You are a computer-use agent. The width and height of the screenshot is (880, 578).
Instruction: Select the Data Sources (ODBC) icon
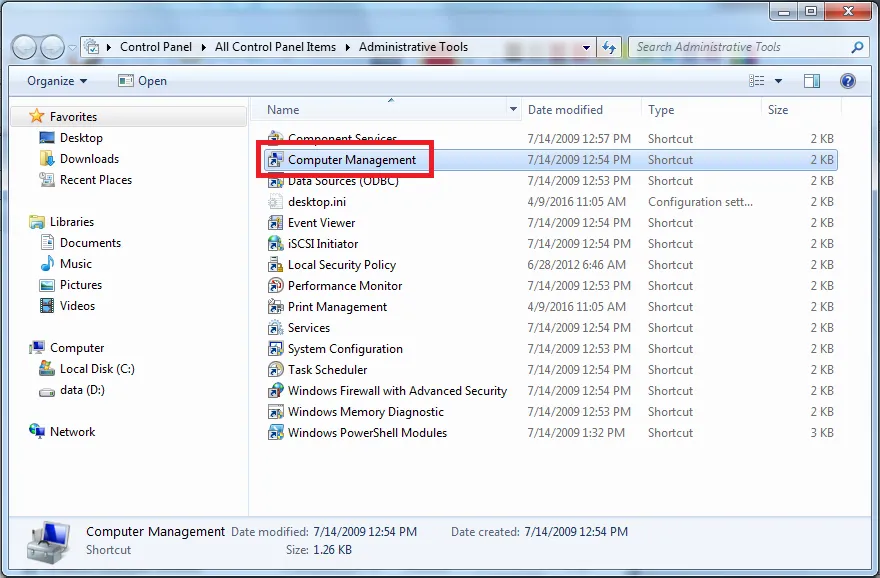click(275, 181)
